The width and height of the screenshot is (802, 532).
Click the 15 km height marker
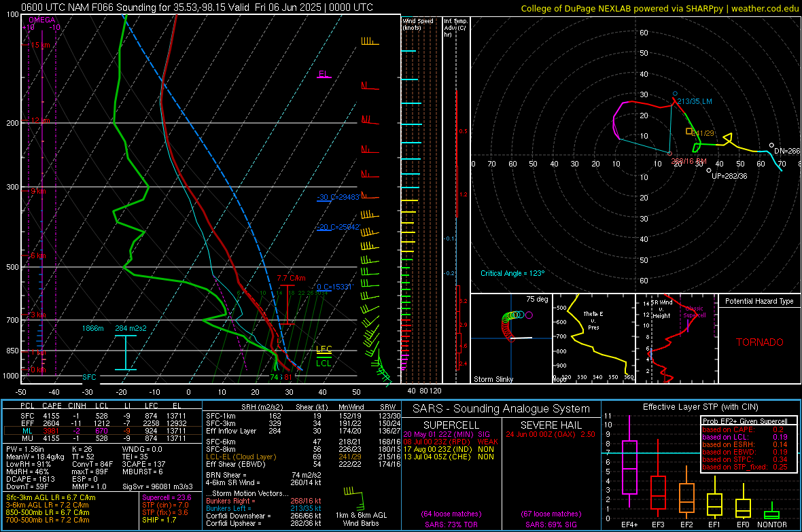(40, 45)
